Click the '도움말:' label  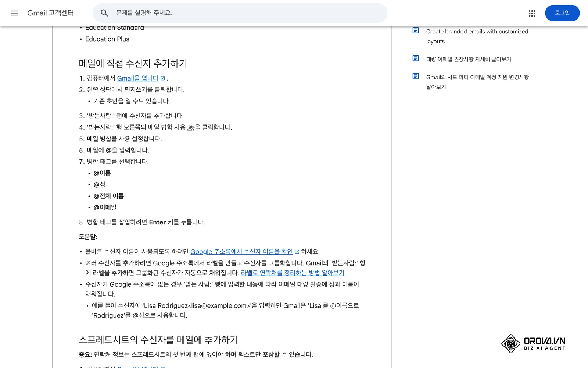click(88, 237)
